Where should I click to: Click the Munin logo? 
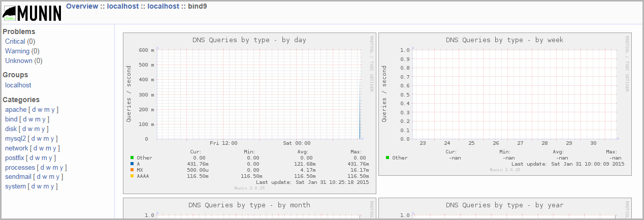32,13
